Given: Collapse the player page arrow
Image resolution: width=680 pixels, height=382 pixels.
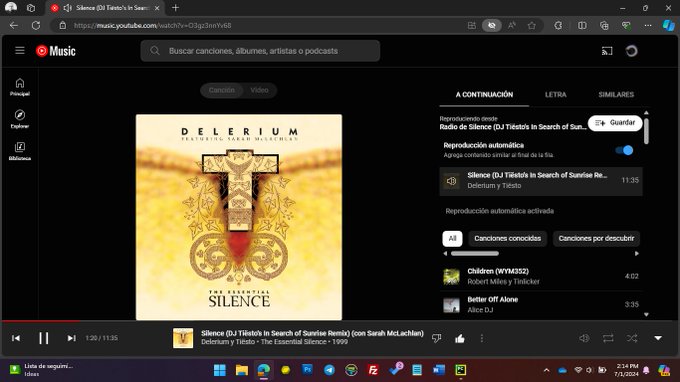Looking at the screenshot, I should (658, 338).
